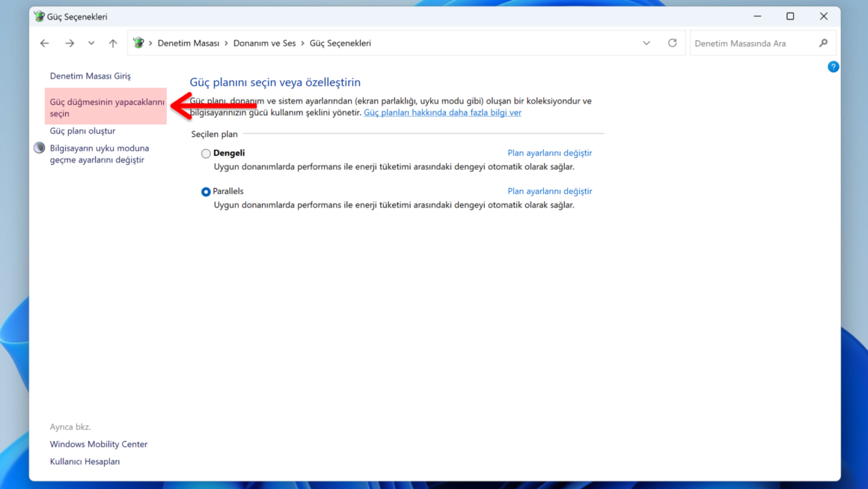
Task: Click the description text under Dengeli plan
Action: 394,167
